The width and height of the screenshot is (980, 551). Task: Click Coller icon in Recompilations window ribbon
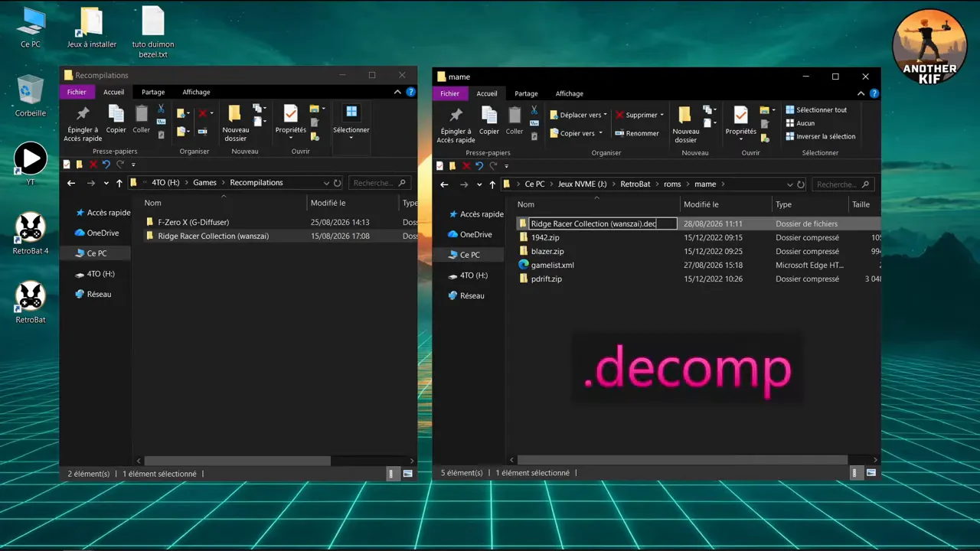coord(142,119)
